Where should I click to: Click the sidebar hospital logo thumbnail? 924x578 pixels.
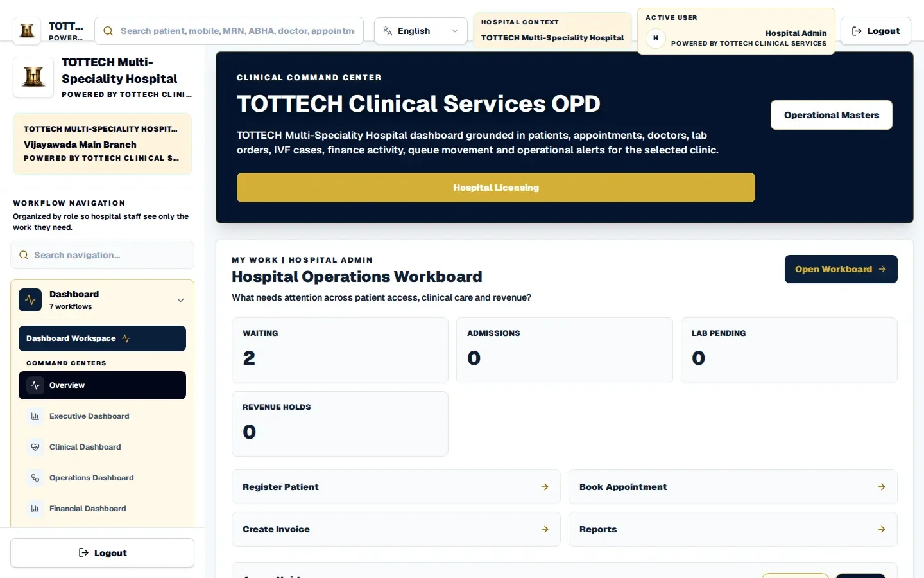(x=33, y=77)
